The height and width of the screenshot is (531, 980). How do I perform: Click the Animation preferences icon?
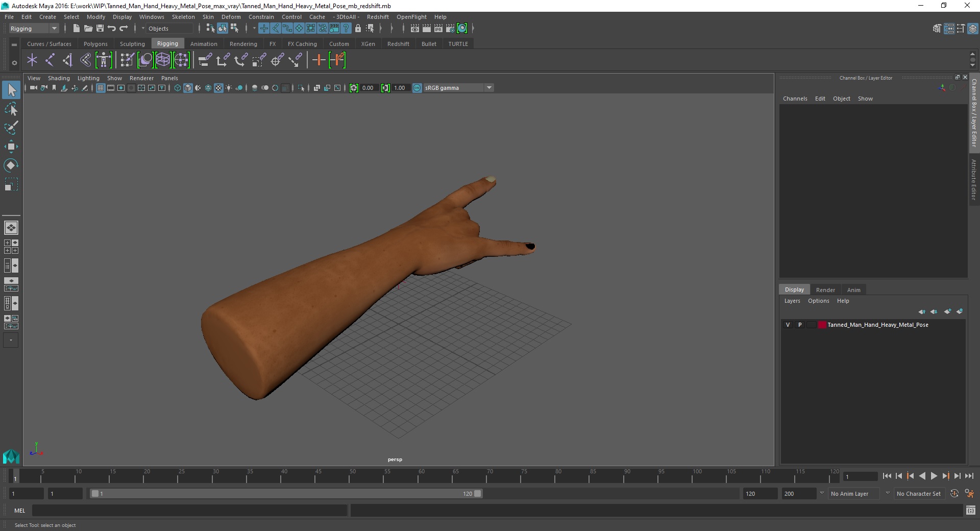click(x=970, y=494)
